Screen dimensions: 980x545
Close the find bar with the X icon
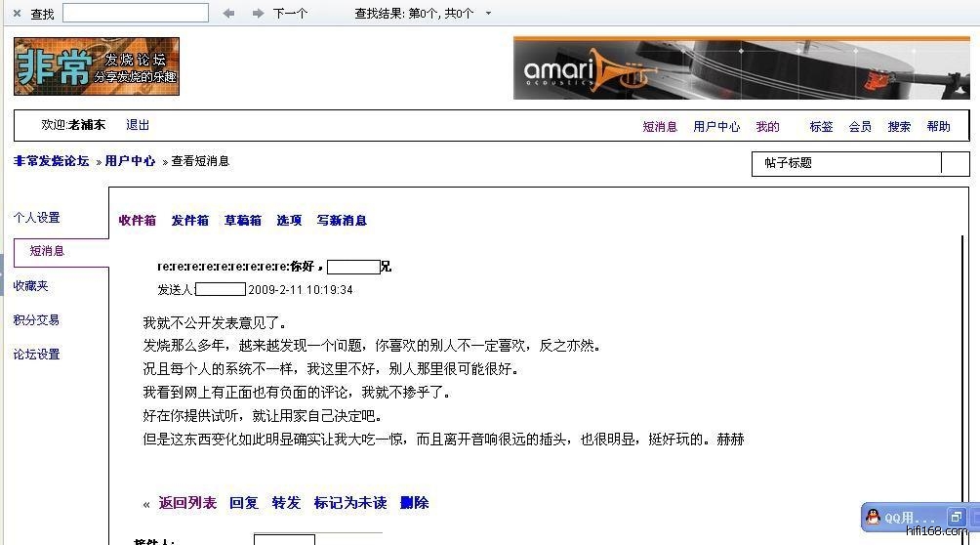17,14
